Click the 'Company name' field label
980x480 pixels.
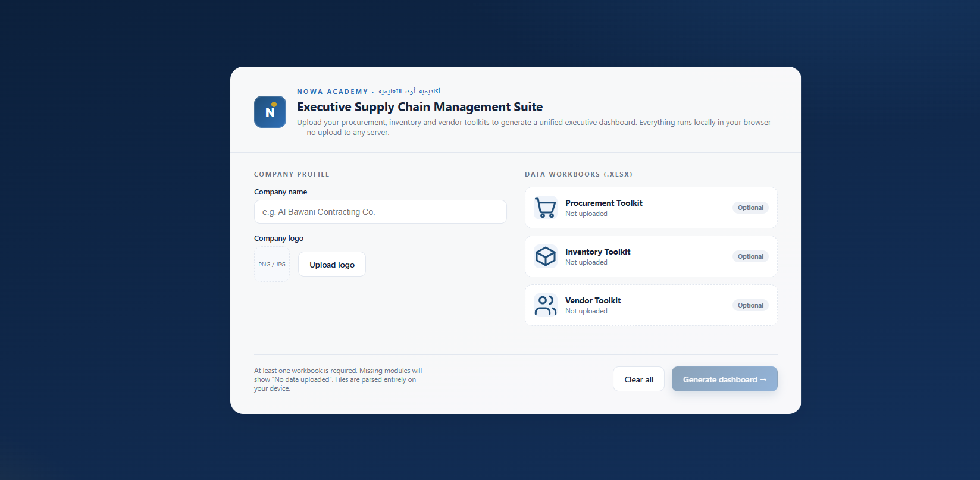[x=280, y=192]
